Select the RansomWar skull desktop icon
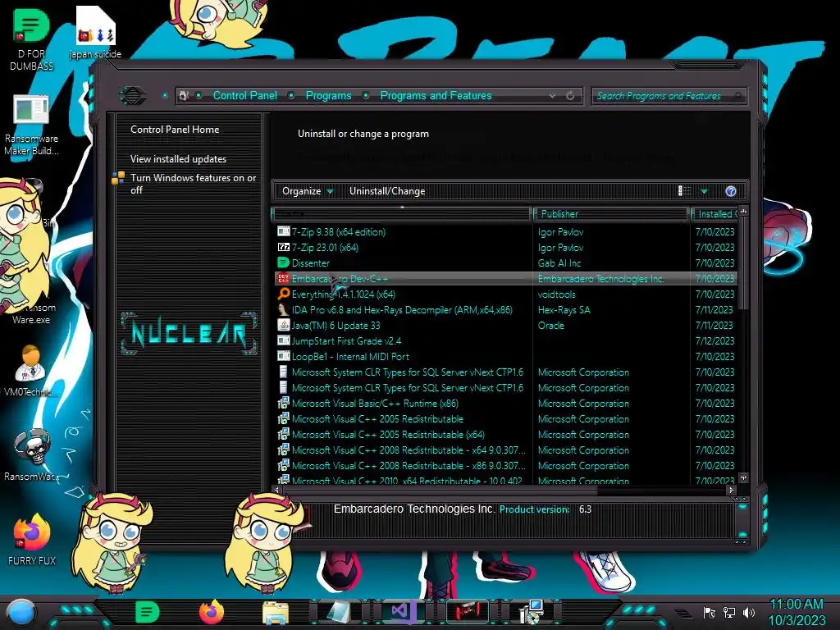 point(32,455)
